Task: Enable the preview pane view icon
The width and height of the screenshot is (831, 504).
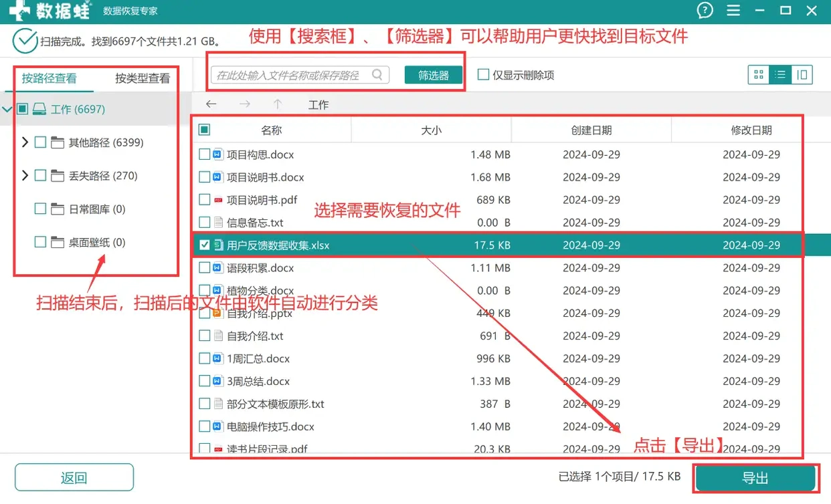Action: click(801, 74)
